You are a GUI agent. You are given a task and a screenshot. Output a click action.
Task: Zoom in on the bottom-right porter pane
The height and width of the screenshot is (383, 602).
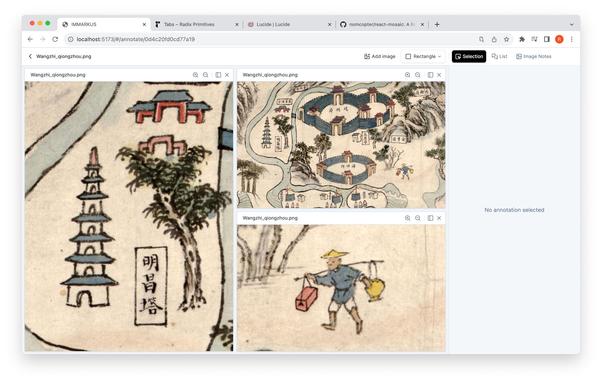point(407,218)
